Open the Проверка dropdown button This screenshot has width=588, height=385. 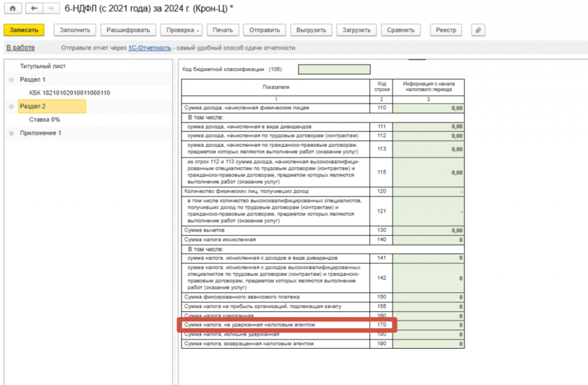[x=181, y=30]
